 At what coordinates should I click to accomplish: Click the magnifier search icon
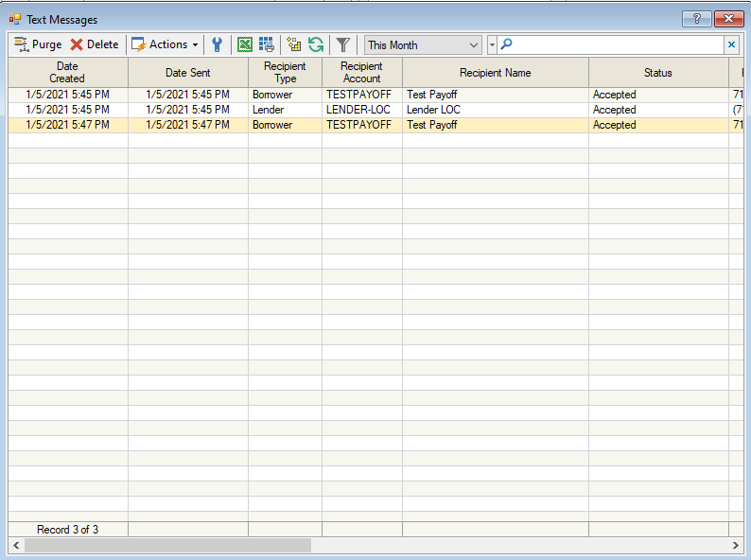[506, 44]
